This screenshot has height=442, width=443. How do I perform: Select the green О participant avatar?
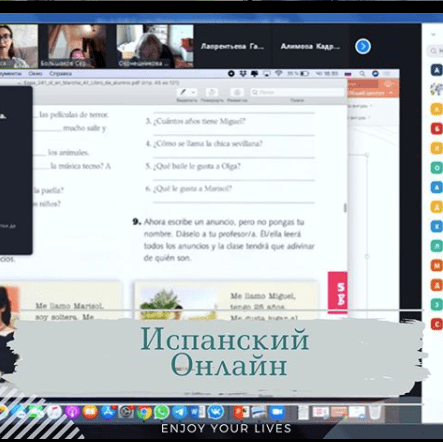tap(436, 168)
